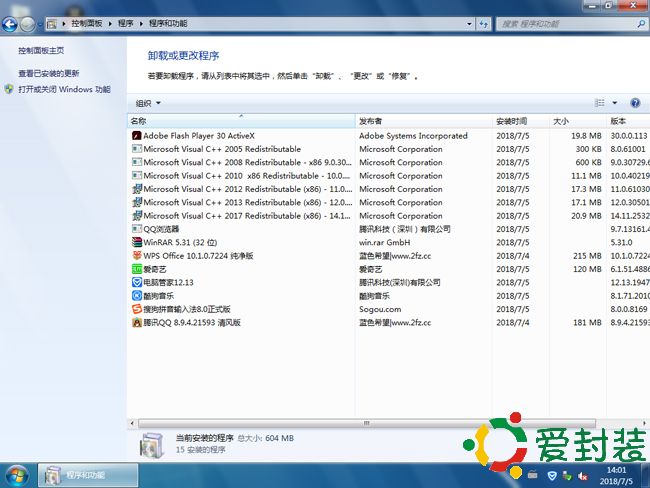Viewport: 650px width, 488px height.
Task: Go to 控制面板主页 link
Action: tap(41, 50)
